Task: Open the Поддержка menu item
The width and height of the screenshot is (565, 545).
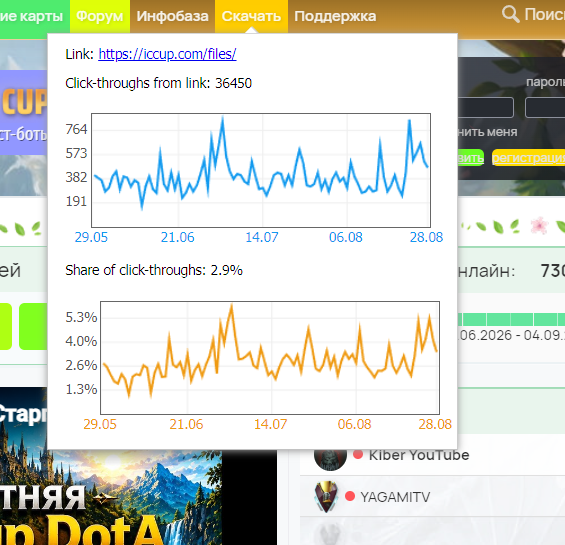Action: pyautogui.click(x=335, y=16)
